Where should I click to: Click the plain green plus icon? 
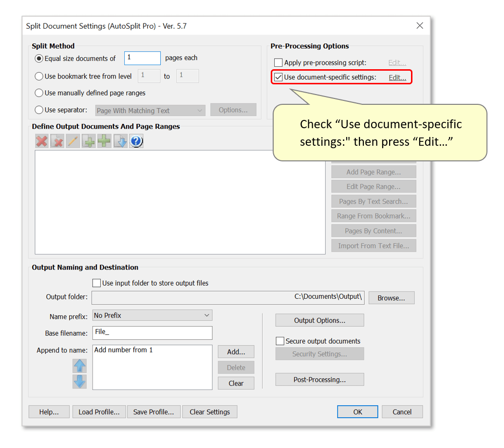point(104,141)
